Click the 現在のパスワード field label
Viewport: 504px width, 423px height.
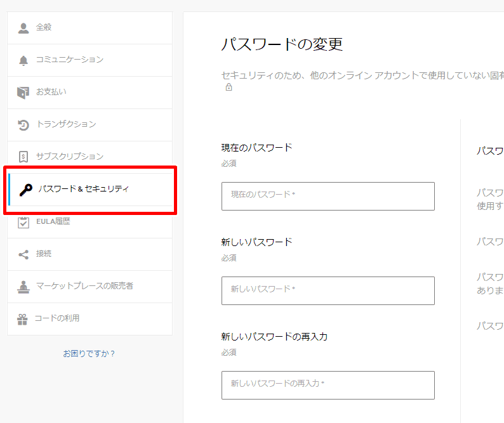point(256,147)
